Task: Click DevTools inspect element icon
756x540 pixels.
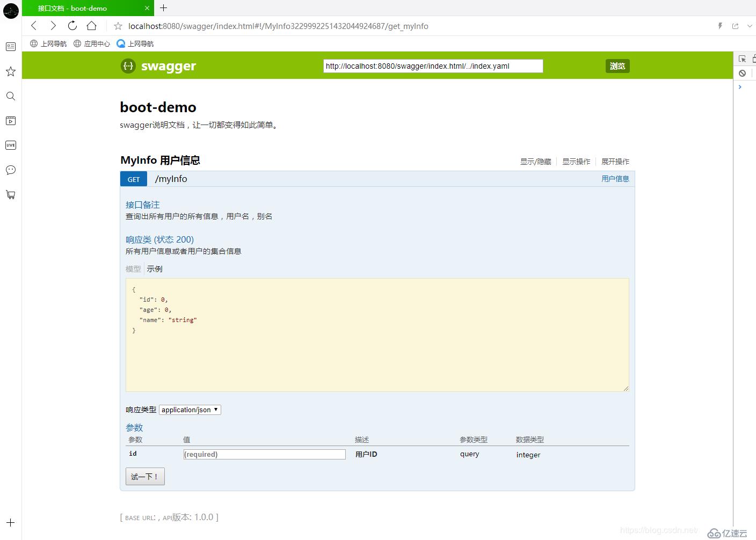Action: point(742,59)
